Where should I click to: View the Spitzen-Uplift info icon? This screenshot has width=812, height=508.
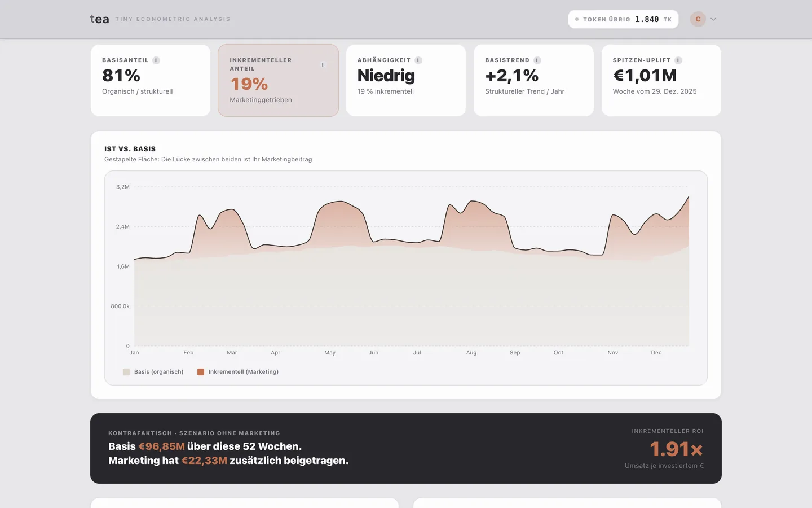click(x=678, y=60)
